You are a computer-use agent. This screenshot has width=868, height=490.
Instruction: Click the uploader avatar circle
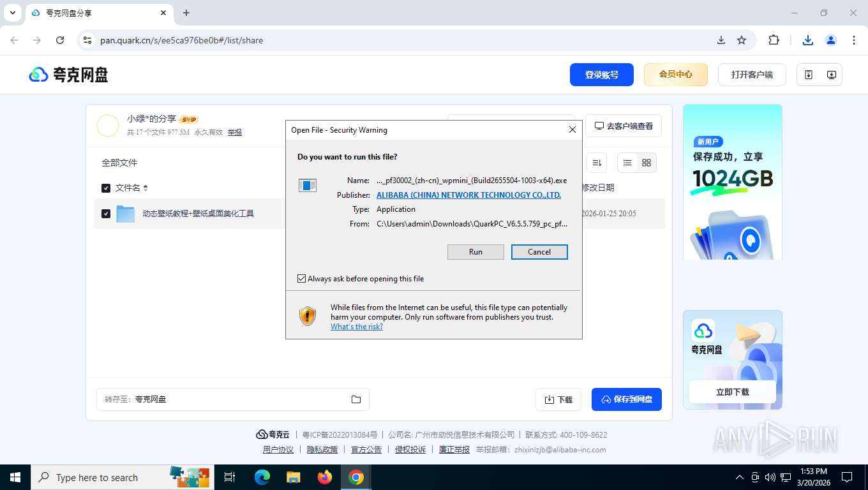click(108, 126)
